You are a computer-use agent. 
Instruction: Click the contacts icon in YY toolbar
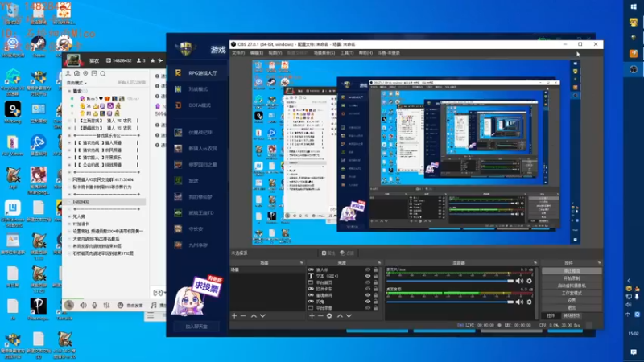coord(68,73)
